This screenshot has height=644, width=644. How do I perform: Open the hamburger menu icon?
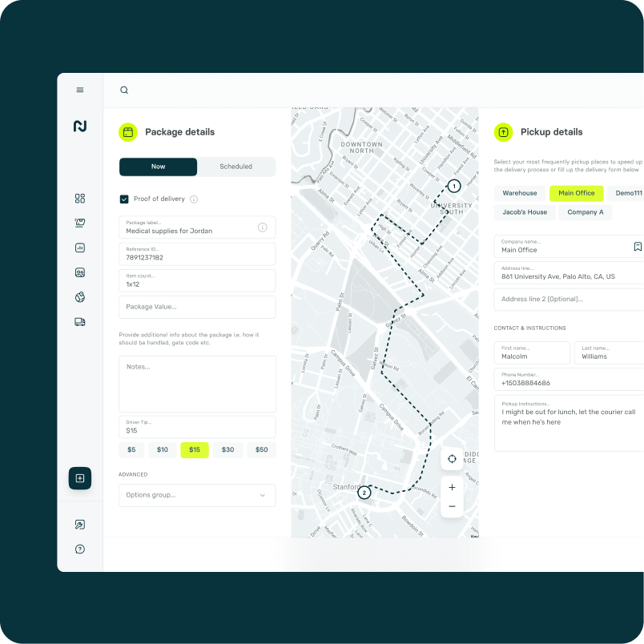pyautogui.click(x=80, y=90)
